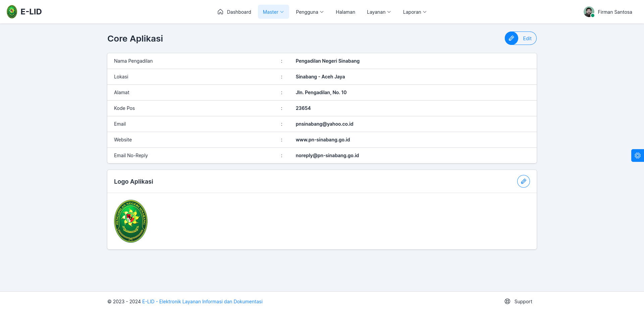Screen dimensions: 644x311
Task: Expand the Master dropdown menu
Action: [273, 12]
